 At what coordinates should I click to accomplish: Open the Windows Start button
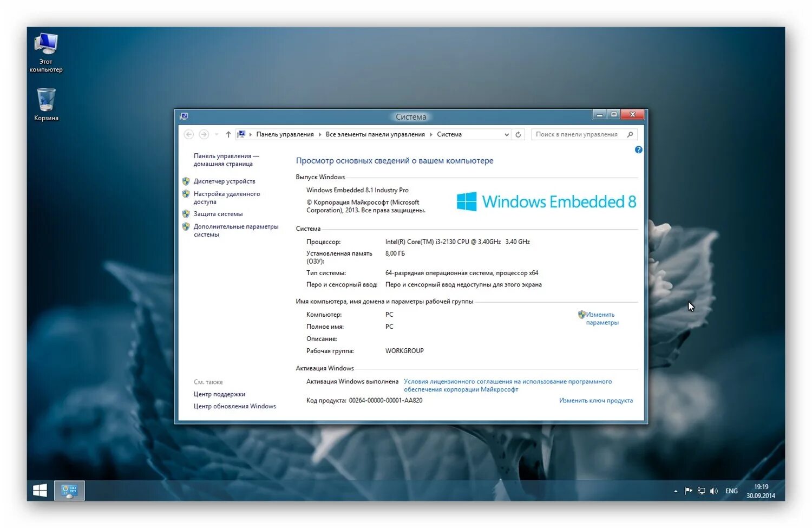click(40, 491)
